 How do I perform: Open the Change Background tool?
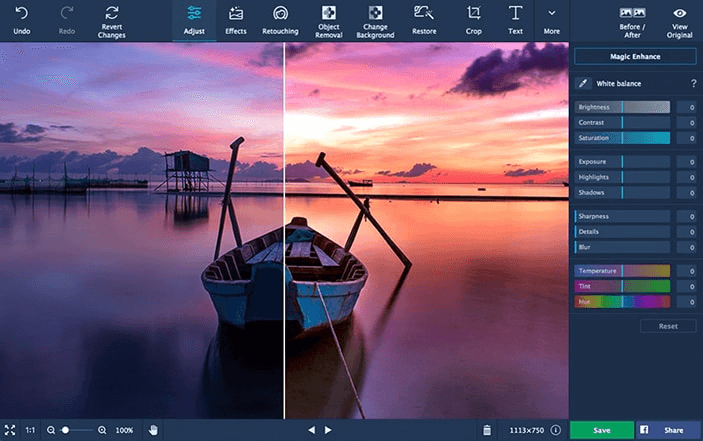(375, 20)
